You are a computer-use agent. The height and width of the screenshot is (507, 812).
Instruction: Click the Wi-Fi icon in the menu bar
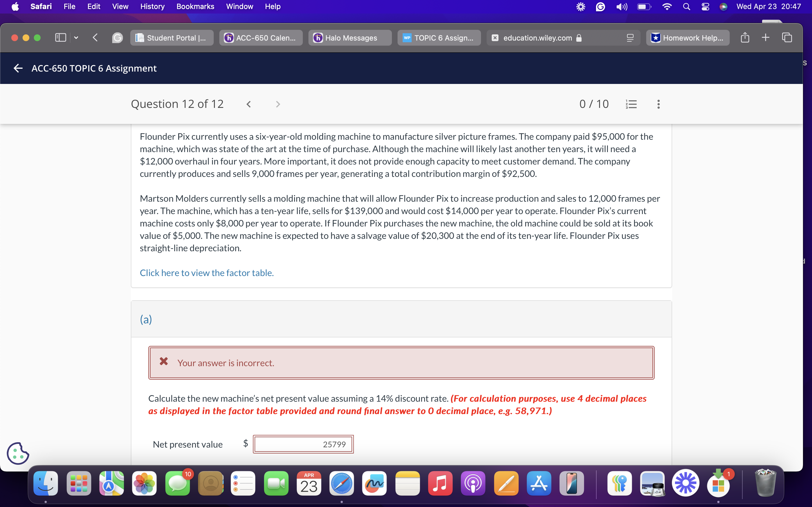coord(667,6)
